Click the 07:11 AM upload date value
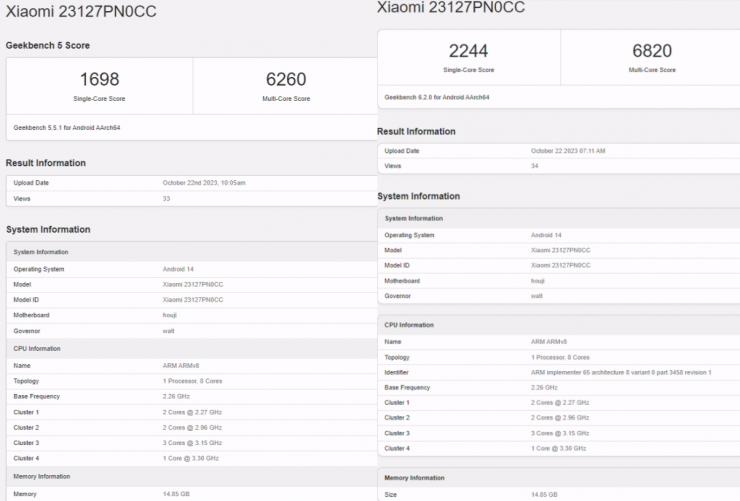 [x=567, y=150]
